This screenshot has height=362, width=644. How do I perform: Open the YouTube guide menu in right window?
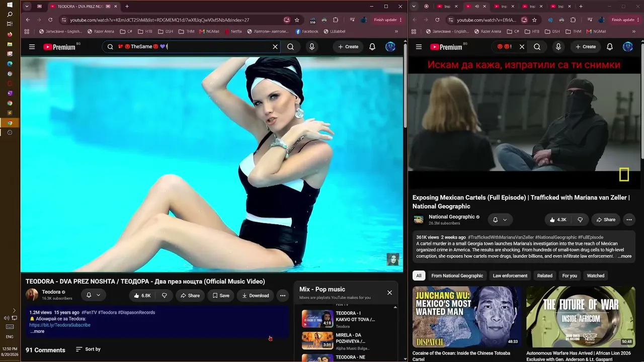coord(419,47)
